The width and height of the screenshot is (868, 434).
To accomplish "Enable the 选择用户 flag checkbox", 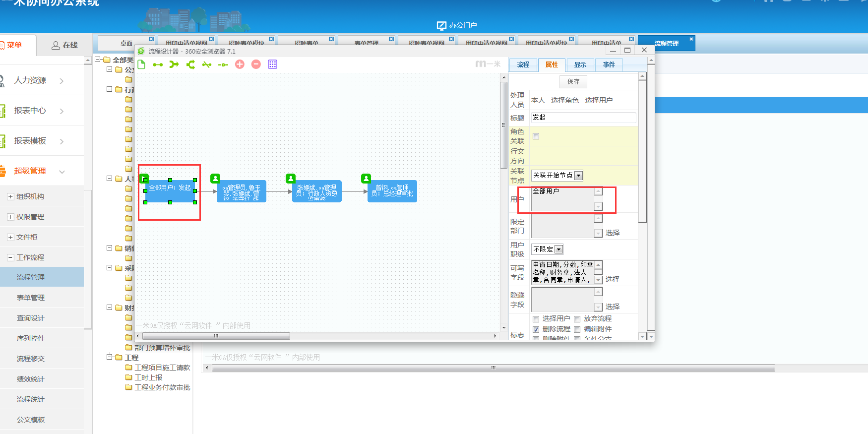I will tap(536, 319).
